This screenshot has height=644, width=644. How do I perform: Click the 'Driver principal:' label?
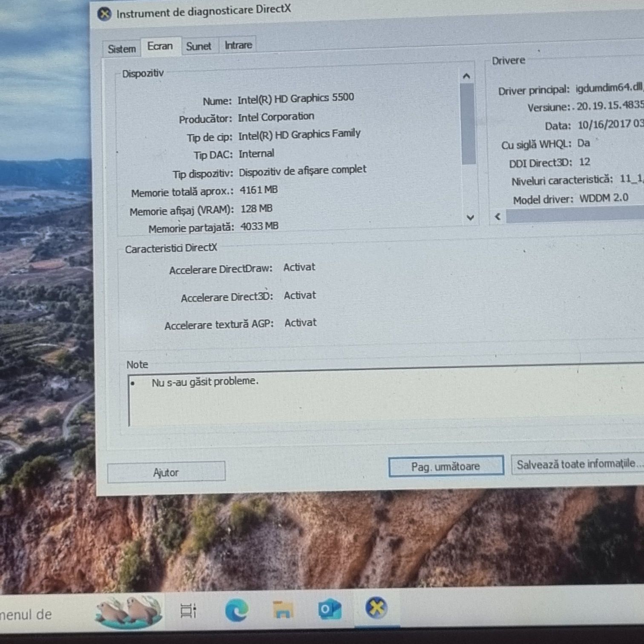point(534,90)
